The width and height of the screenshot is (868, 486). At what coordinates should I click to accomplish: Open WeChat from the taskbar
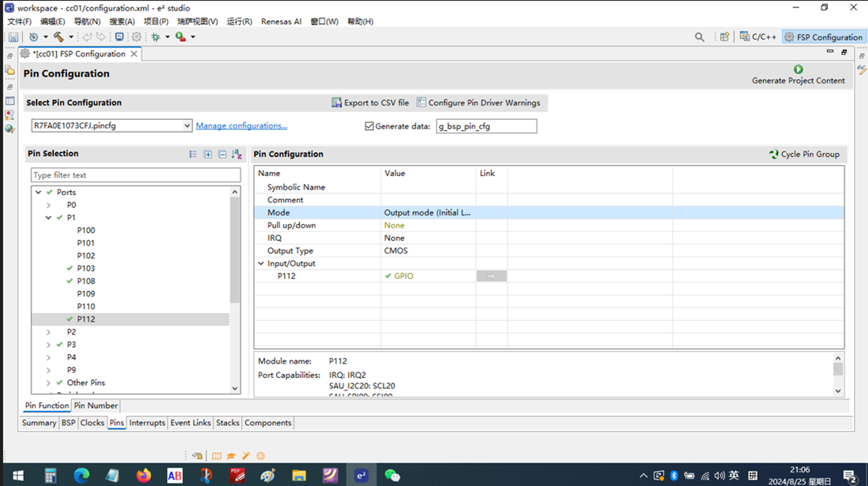click(x=392, y=475)
